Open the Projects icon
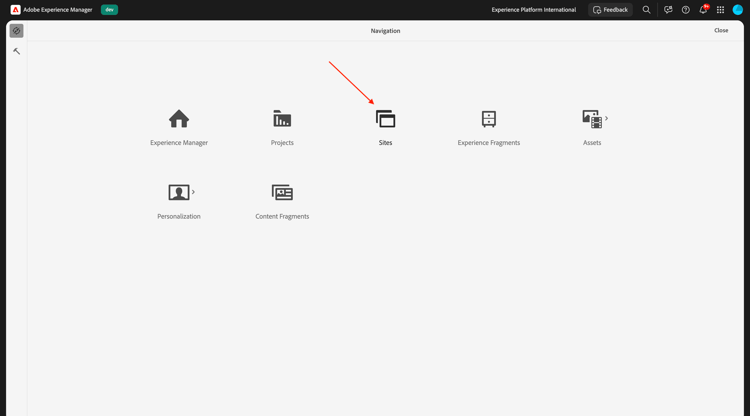This screenshot has height=416, width=750. click(282, 119)
